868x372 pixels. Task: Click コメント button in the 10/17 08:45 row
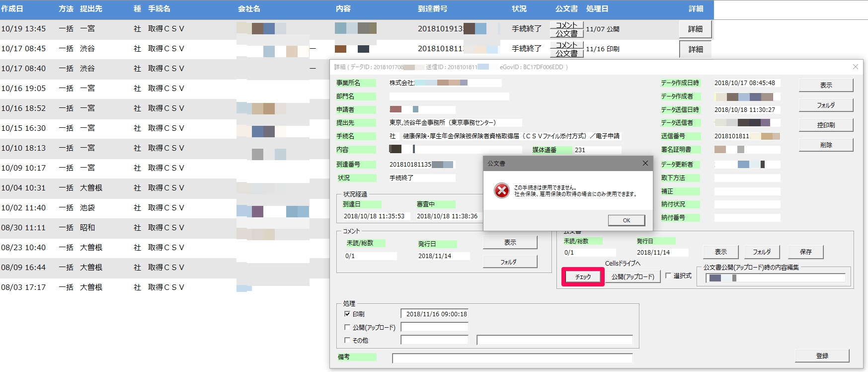(566, 45)
